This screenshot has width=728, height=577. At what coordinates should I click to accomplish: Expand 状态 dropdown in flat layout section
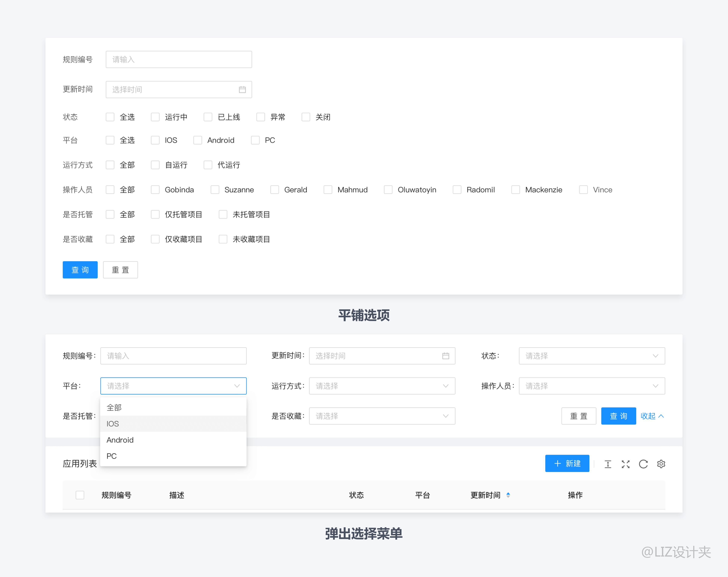pos(589,355)
